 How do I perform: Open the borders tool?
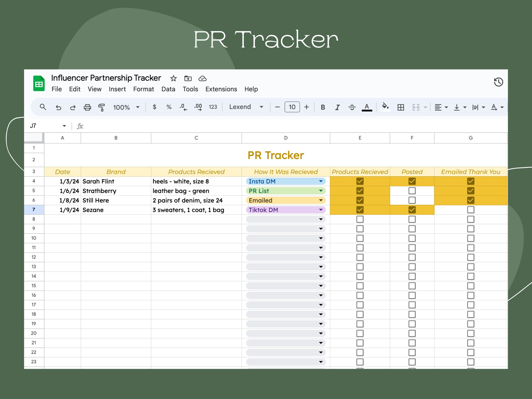tap(401, 107)
